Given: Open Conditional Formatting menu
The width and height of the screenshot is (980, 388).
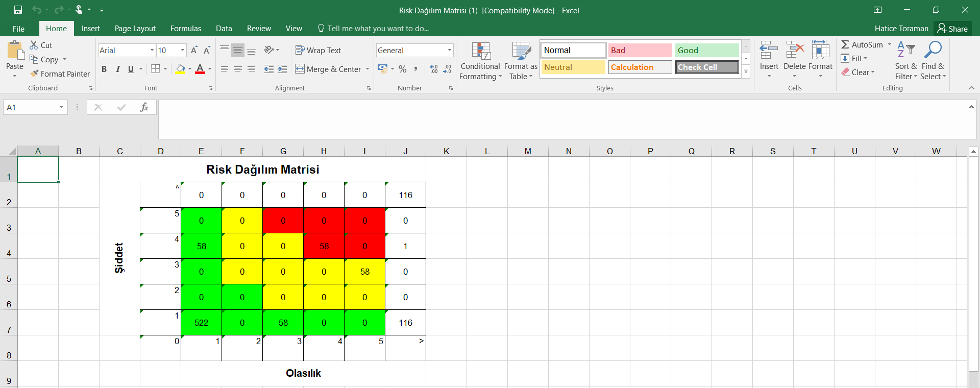Looking at the screenshot, I should point(480,61).
